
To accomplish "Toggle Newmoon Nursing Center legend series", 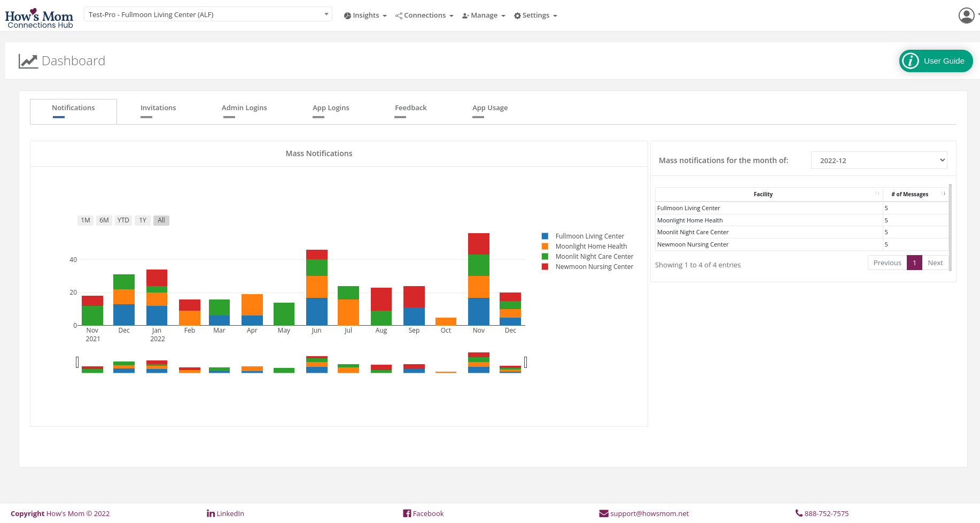I will point(594,267).
